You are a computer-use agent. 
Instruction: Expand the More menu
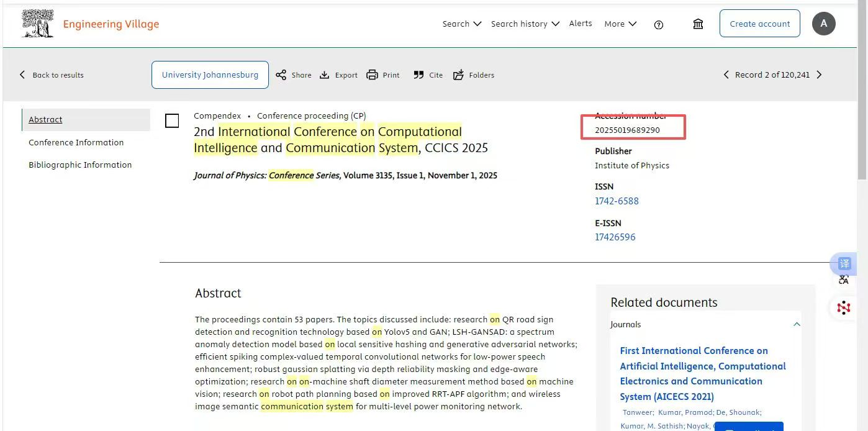pyautogui.click(x=620, y=24)
